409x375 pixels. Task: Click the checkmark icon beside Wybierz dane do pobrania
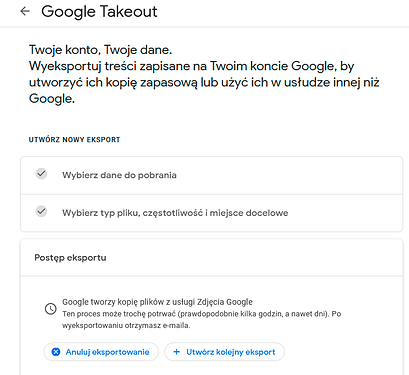tap(41, 174)
